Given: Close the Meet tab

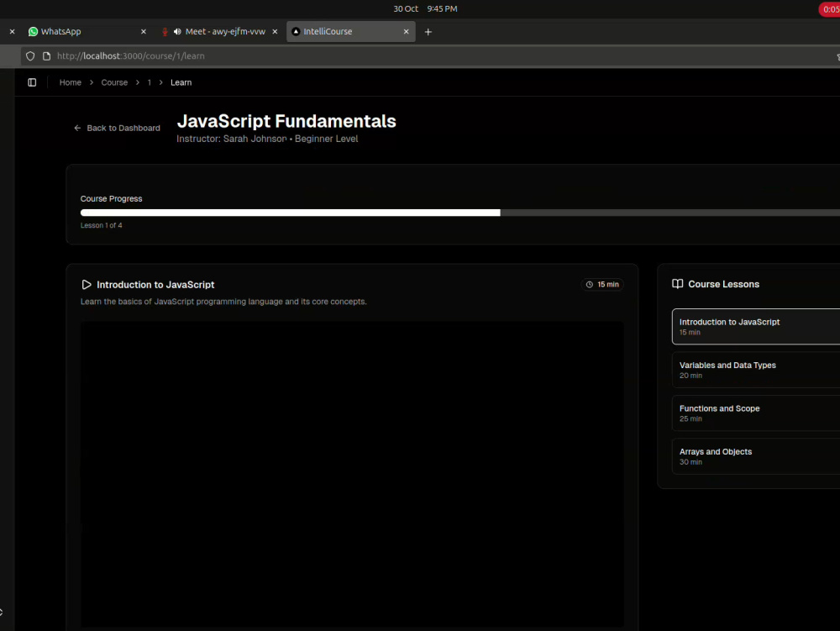Looking at the screenshot, I should point(275,32).
